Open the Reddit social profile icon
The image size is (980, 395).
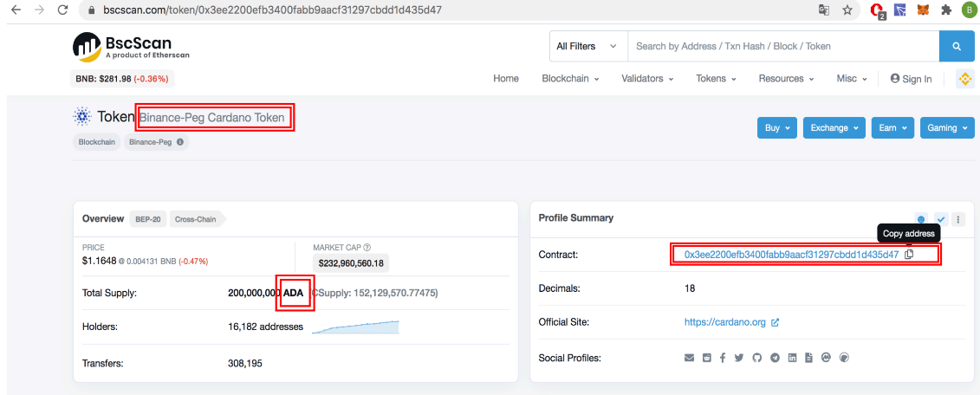706,358
